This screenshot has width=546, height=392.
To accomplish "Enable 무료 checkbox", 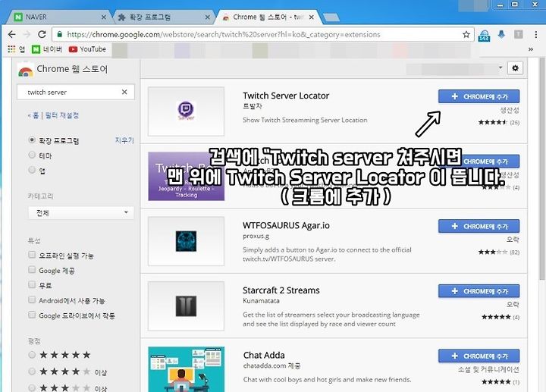I will tap(32, 285).
